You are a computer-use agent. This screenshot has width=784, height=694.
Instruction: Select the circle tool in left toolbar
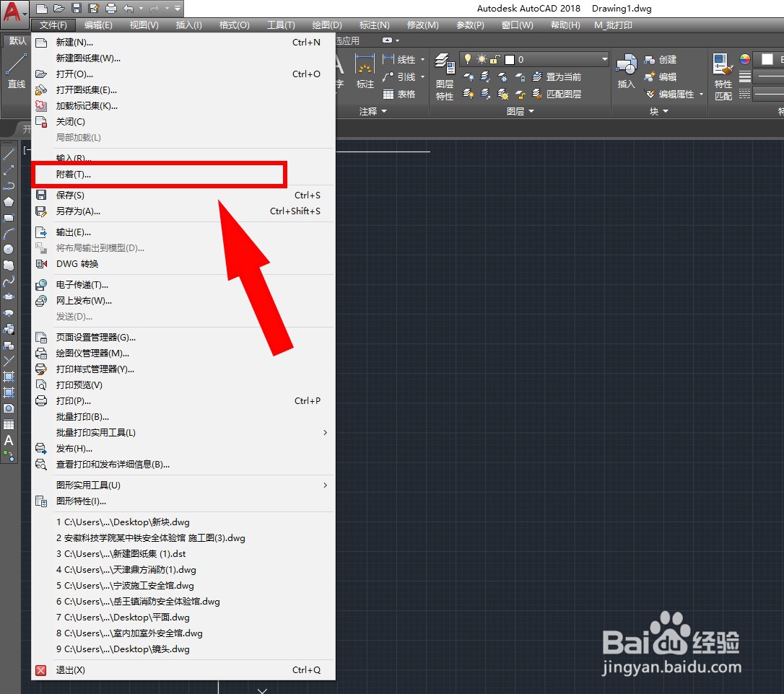9,250
